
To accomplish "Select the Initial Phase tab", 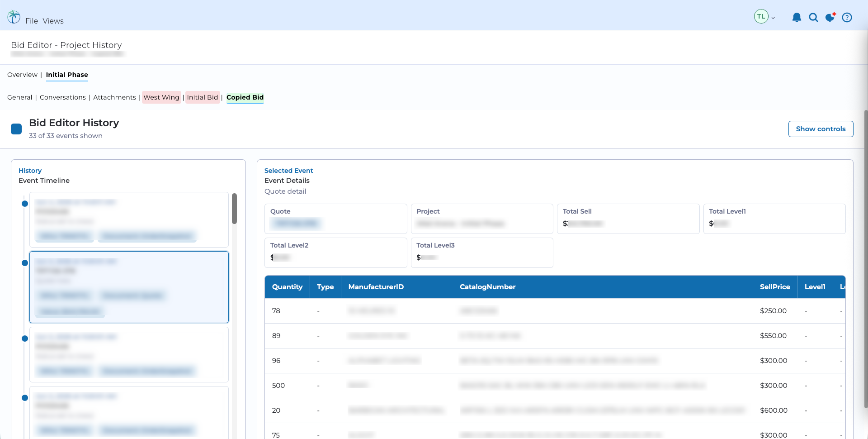I will click(67, 75).
